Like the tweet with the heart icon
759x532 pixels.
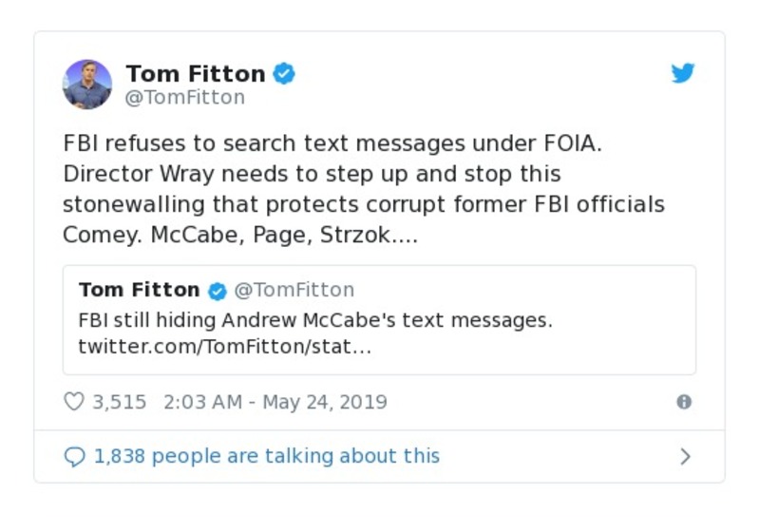tap(74, 402)
